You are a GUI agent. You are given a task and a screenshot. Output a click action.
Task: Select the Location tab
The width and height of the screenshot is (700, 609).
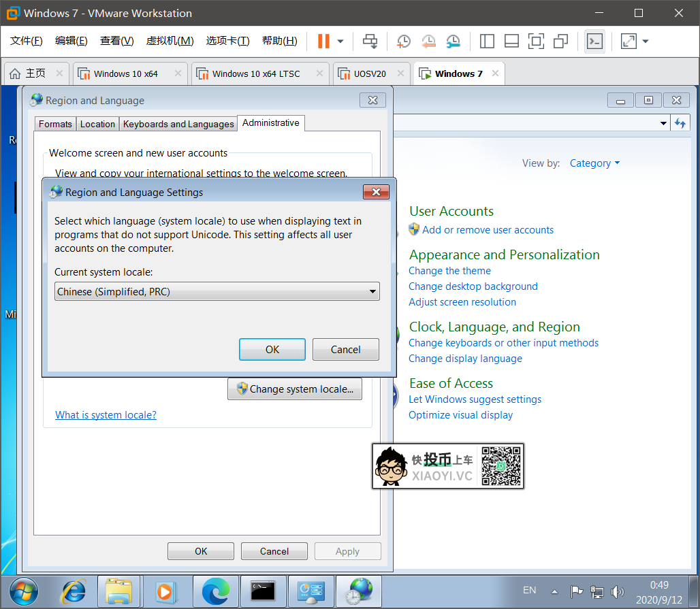tap(98, 124)
